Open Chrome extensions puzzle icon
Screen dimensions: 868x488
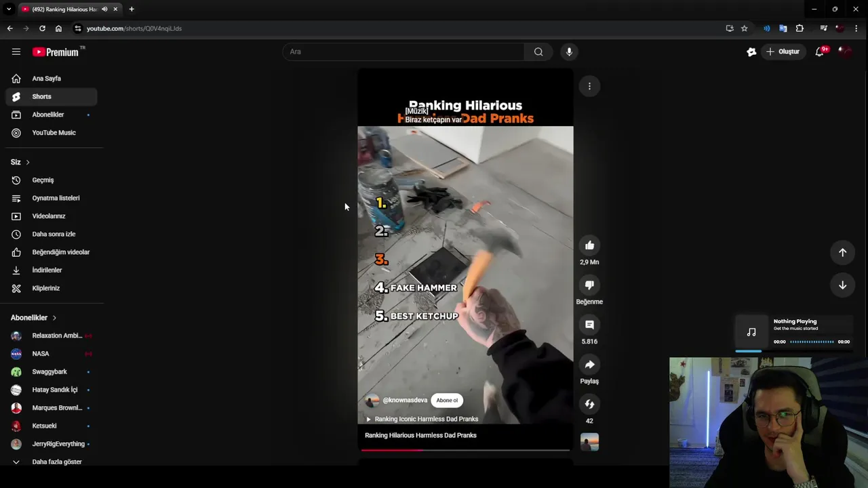pos(800,28)
